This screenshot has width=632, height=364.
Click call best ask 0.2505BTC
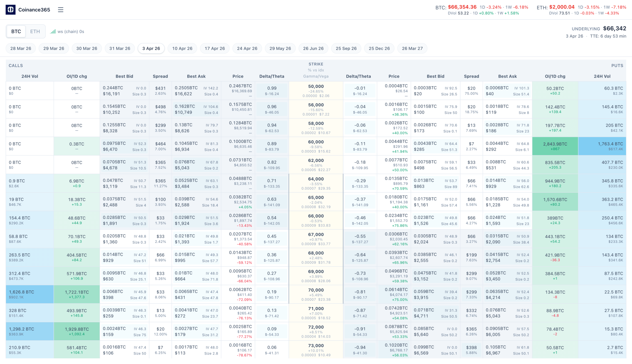186,88
